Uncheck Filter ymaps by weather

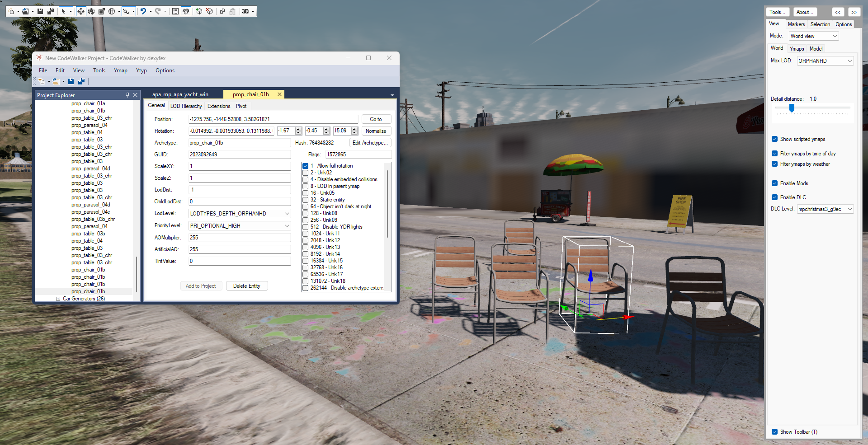click(x=774, y=164)
